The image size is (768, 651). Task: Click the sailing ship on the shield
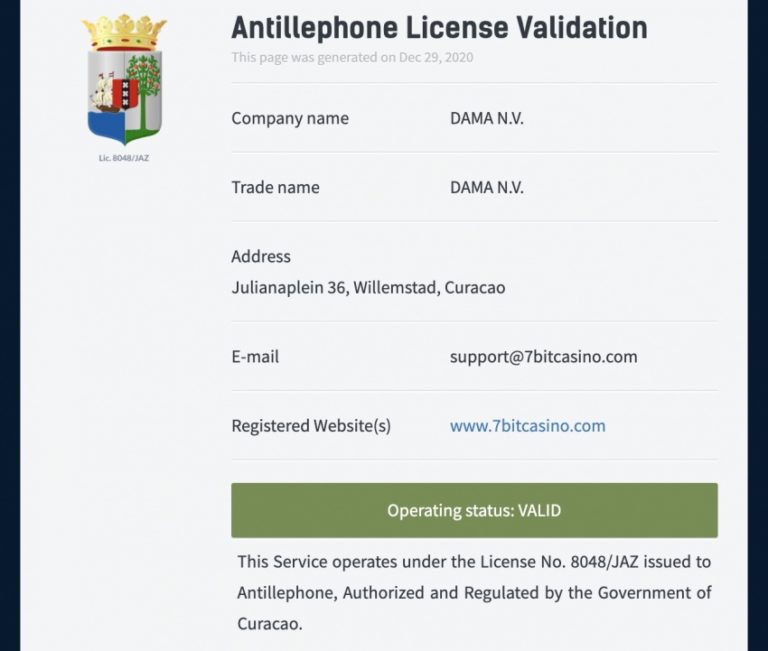click(x=103, y=94)
